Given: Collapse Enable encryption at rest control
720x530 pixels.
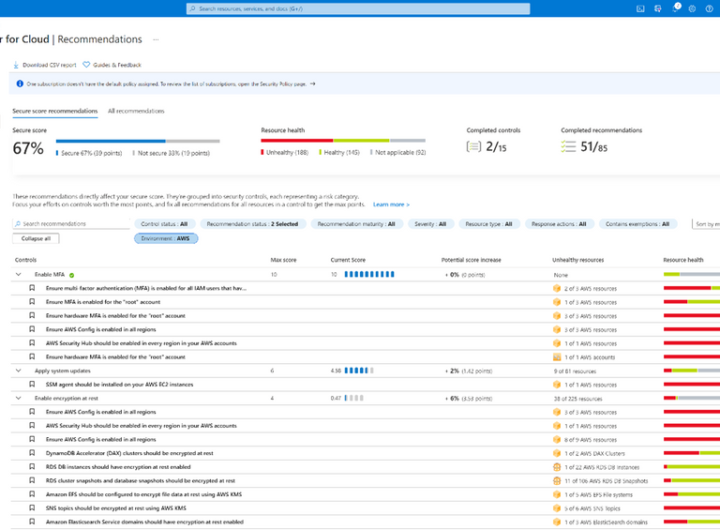Looking at the screenshot, I should click(18, 398).
